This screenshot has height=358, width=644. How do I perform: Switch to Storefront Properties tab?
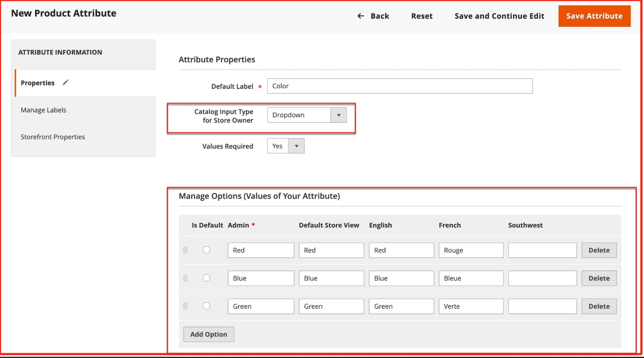(x=53, y=137)
